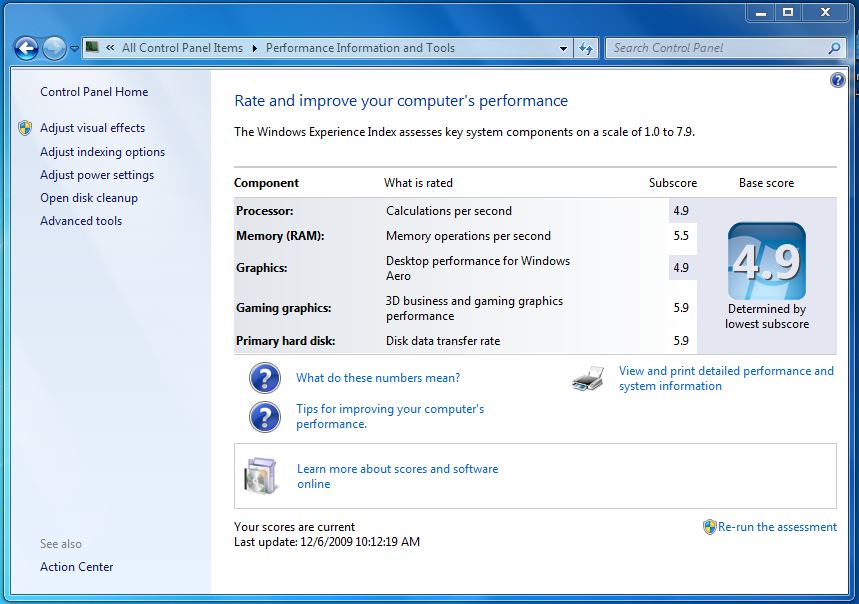Learn more about scores and software online
Viewport: 859px width, 604px height.
pyautogui.click(x=398, y=476)
